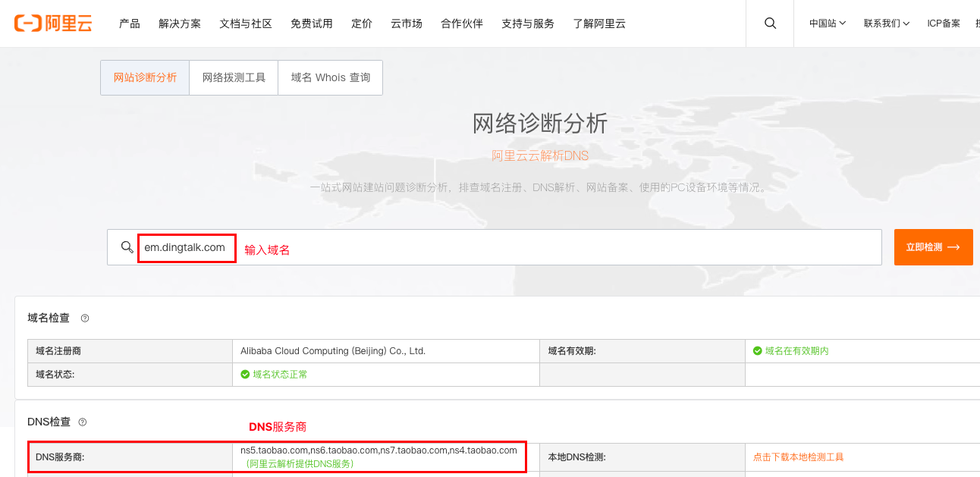Click the help icon next to 域名检查
The image size is (980, 477).
click(x=85, y=319)
